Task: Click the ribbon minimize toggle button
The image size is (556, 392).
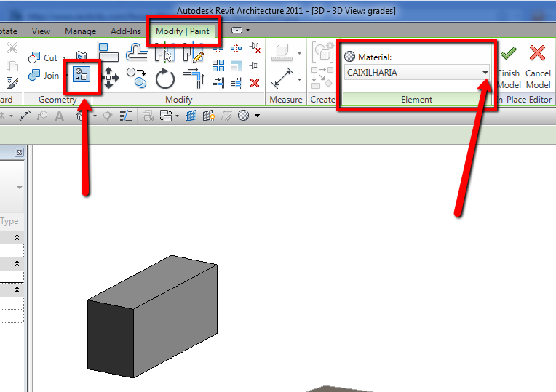Action: click(x=237, y=31)
